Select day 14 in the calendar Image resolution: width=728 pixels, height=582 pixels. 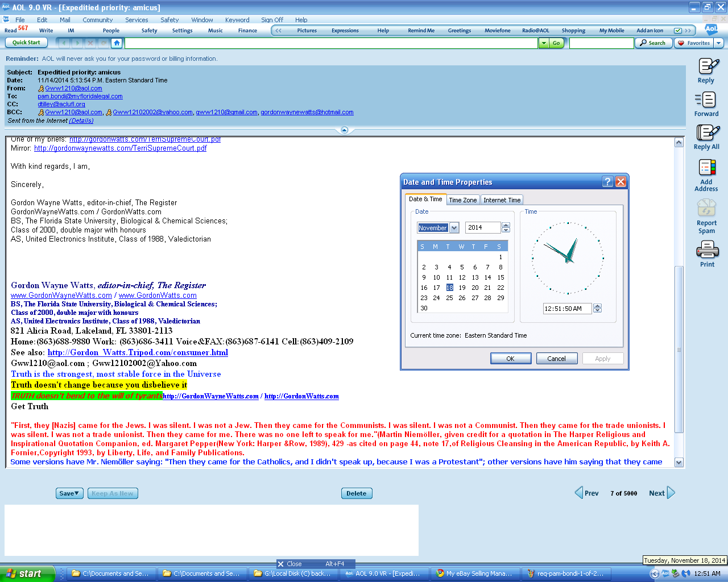click(x=488, y=277)
